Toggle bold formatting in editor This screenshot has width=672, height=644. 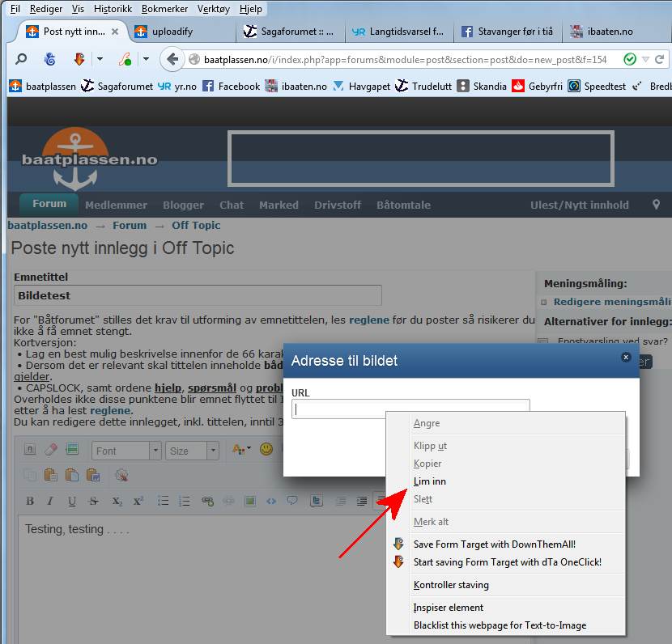point(30,501)
